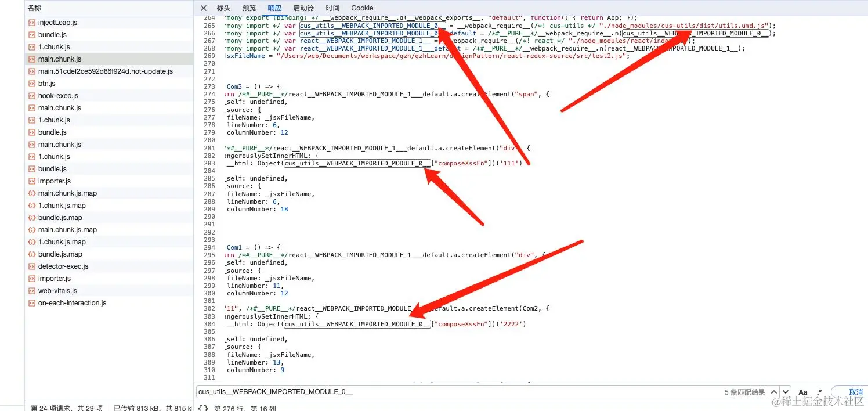Click the {} pretty-print icon
Screen dimensions: 868x411
(203, 408)
